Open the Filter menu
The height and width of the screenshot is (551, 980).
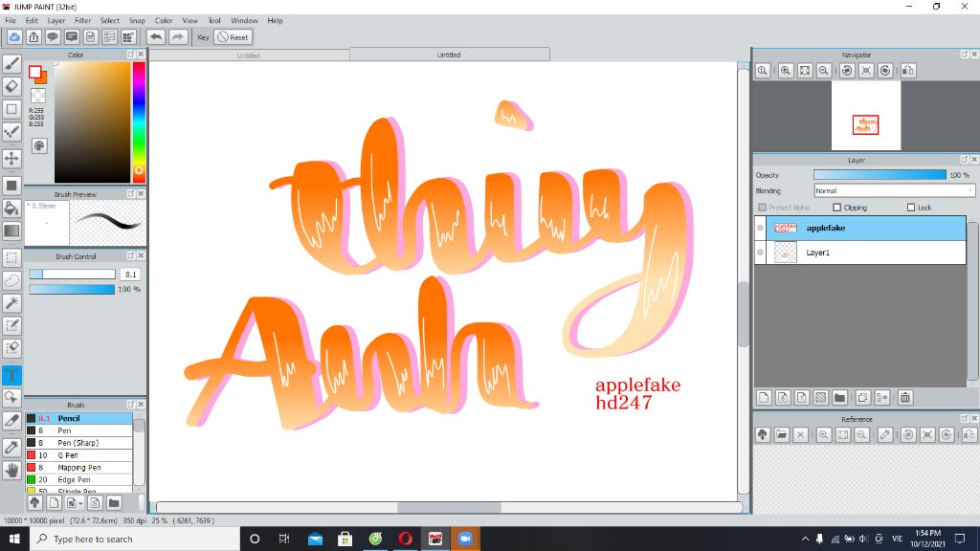[x=83, y=21]
